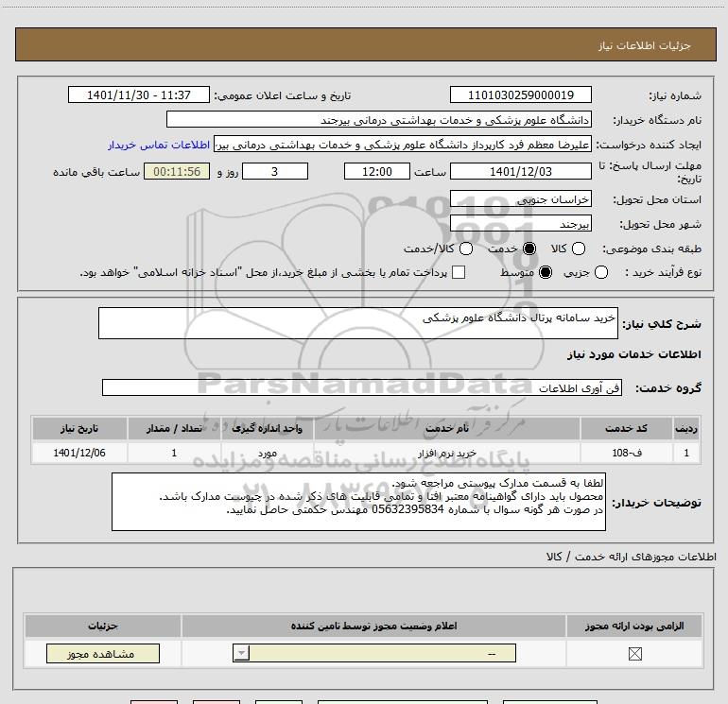Click the announcement date field 1401/11/30 - 11:37
Viewport: 728px width, 704px height.
click(x=139, y=94)
